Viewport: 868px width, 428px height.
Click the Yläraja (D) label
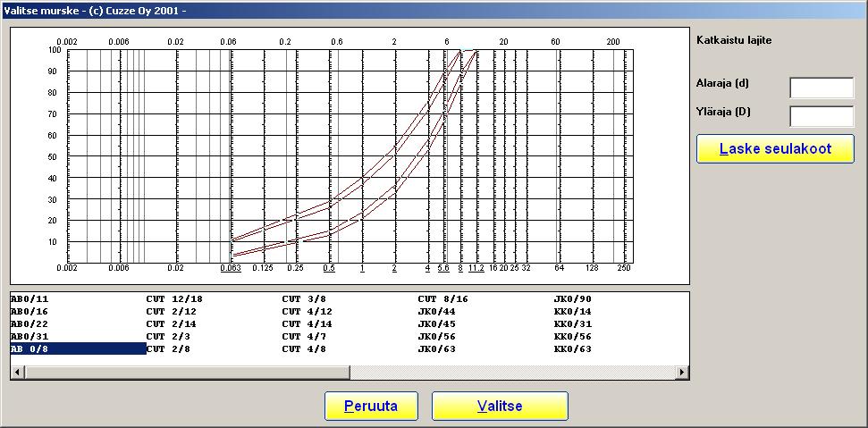tap(723, 112)
